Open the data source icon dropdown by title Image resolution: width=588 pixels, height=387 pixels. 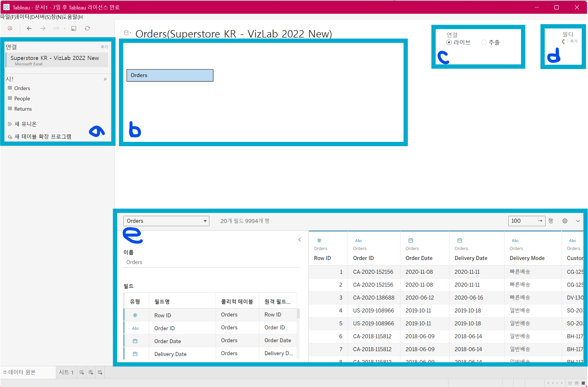tap(127, 33)
